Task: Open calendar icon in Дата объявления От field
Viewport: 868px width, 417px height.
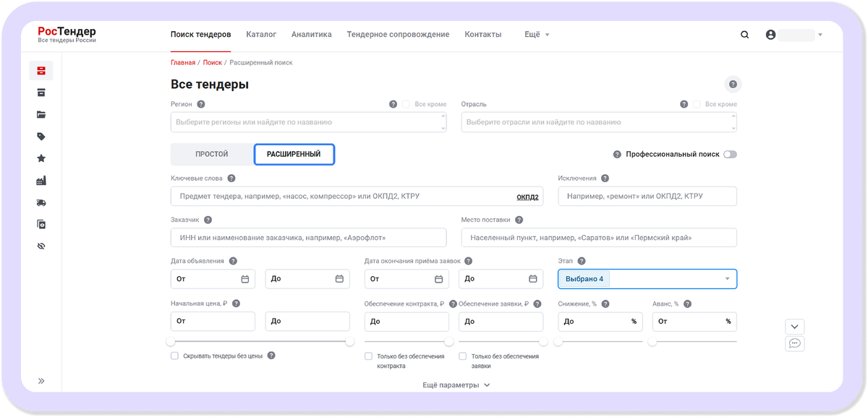Action: [245, 279]
